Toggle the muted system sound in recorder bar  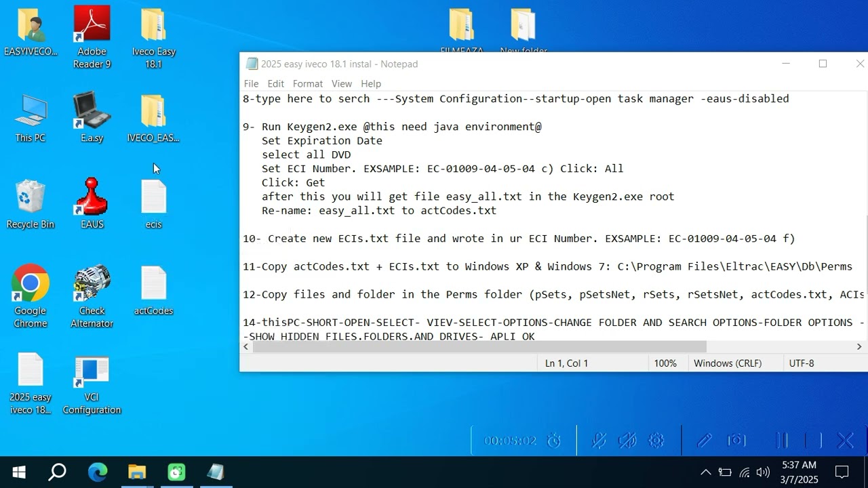627,441
